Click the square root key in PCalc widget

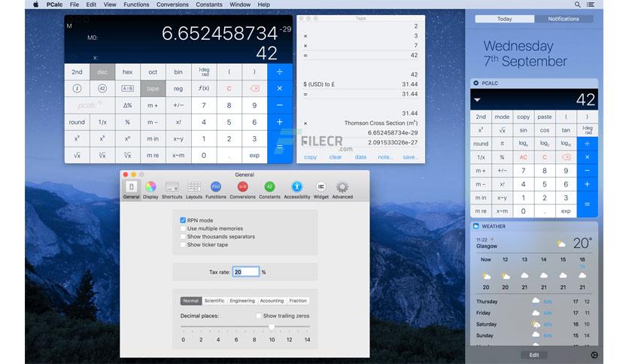[502, 130]
